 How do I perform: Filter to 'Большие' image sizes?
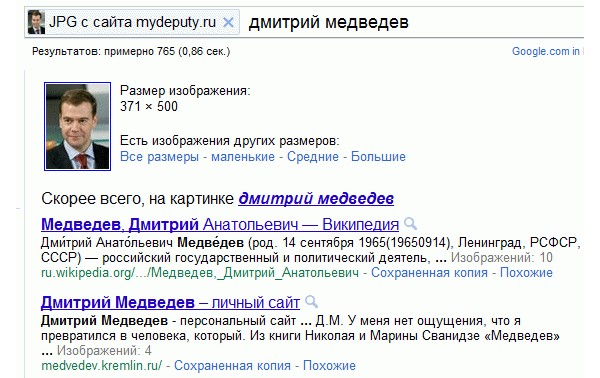(378, 156)
